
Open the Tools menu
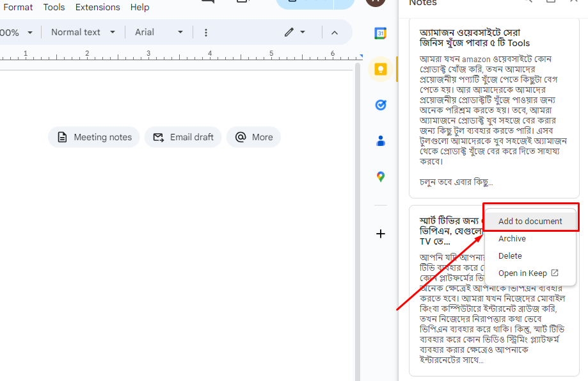tap(54, 7)
